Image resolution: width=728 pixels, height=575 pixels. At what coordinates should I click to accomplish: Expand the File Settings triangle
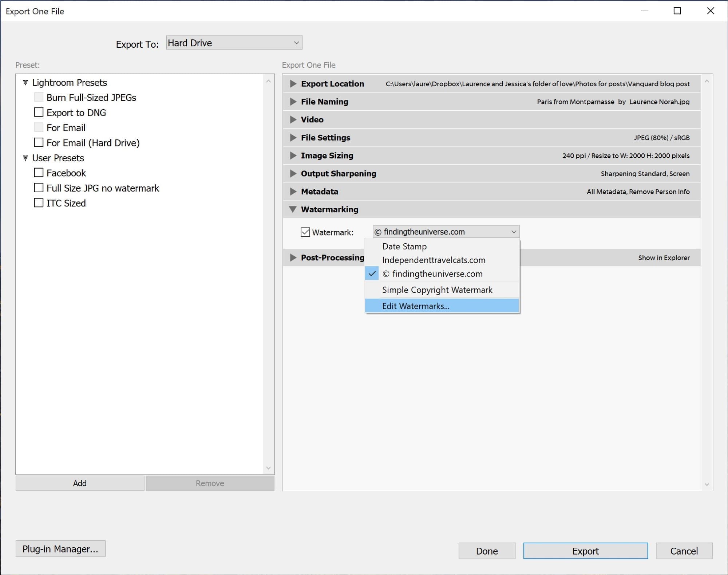[293, 138]
